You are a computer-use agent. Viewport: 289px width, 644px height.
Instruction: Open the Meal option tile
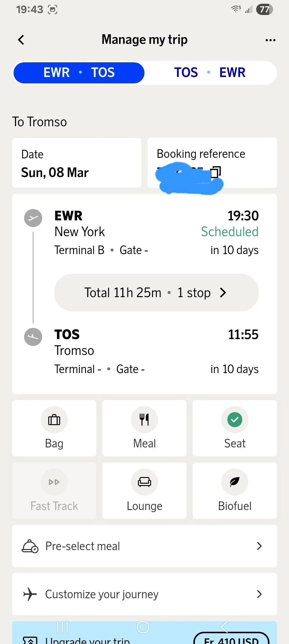coord(144,428)
